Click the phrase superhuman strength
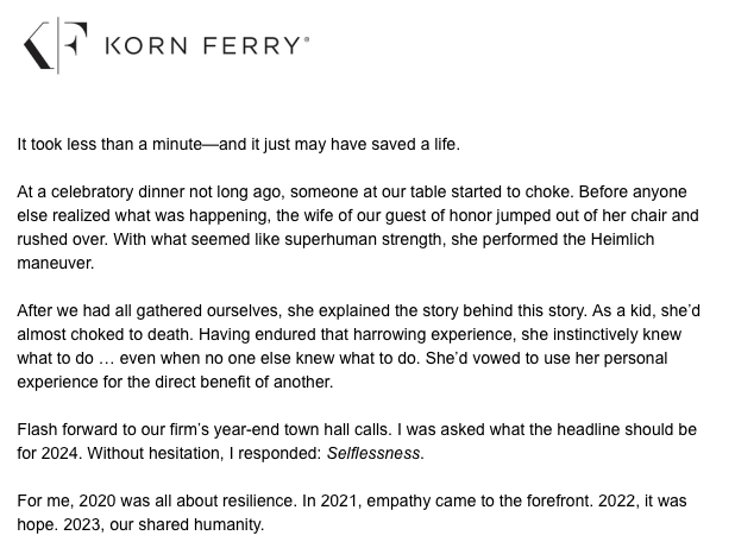Viewport: 736px width, 548px height. pyautogui.click(x=365, y=239)
